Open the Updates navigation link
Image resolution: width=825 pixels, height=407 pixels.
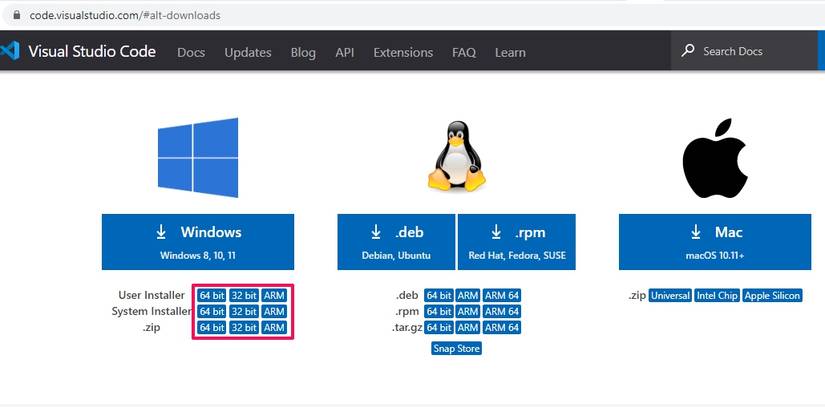tap(248, 52)
